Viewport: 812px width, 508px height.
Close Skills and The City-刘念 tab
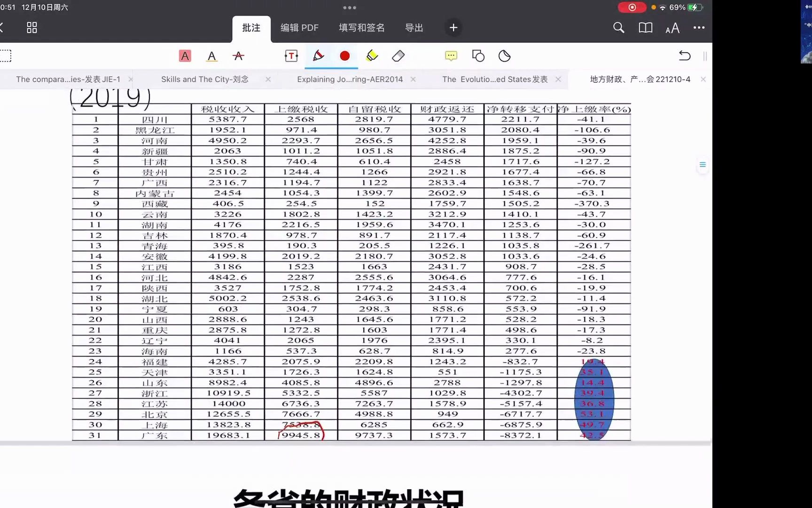268,79
